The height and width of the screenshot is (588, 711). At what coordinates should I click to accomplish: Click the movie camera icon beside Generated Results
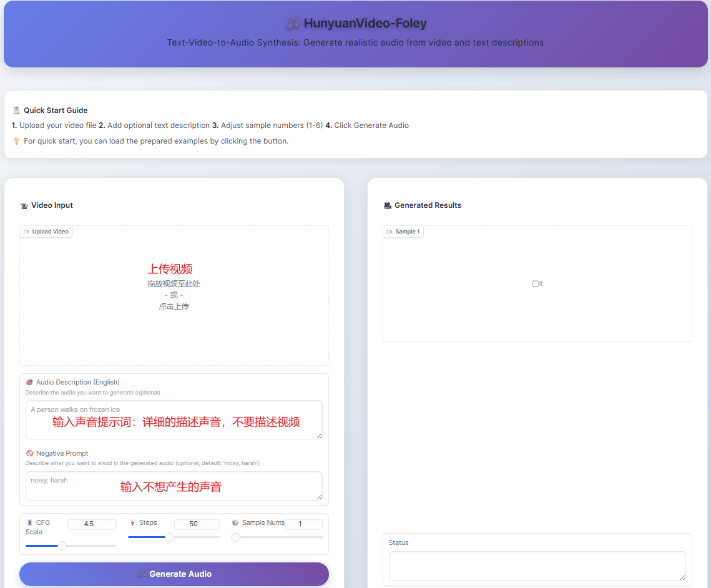(388, 205)
